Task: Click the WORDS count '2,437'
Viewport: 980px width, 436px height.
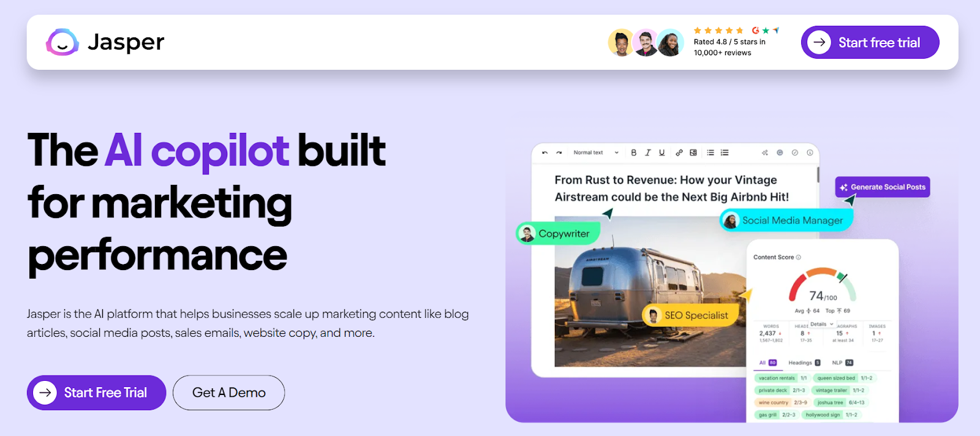Action: click(769, 333)
